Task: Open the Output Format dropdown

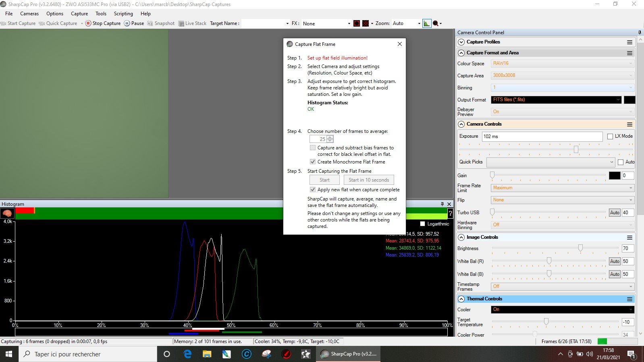Action: 556,100
